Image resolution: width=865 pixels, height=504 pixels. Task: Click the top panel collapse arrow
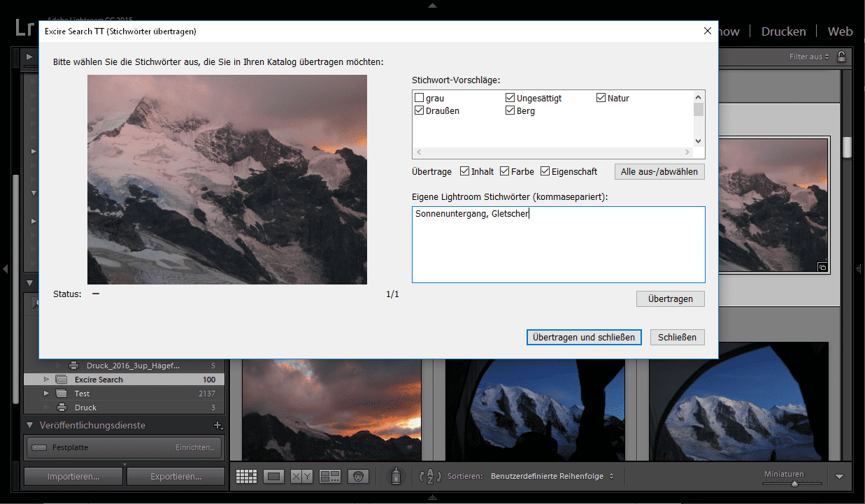(432, 5)
